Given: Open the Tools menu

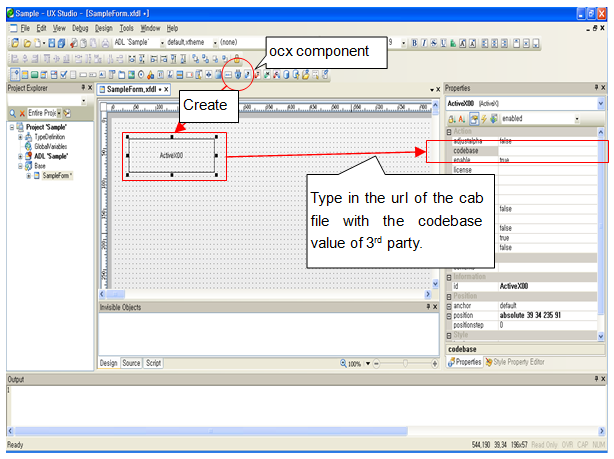Looking at the screenshot, I should click(x=126, y=28).
